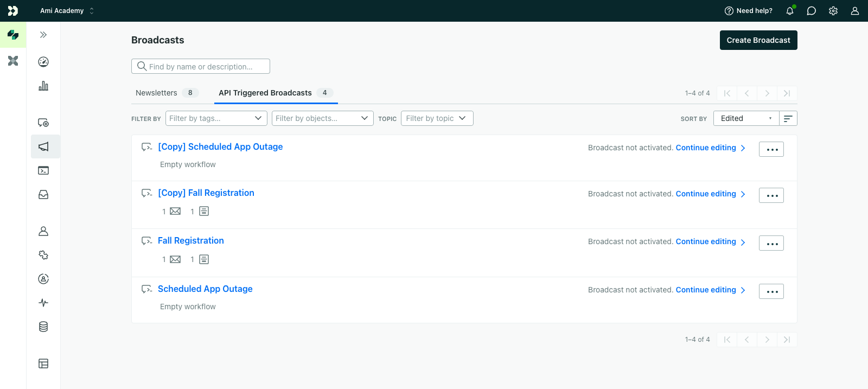
Task: Open the Filter by topic dropdown
Action: pos(437,118)
